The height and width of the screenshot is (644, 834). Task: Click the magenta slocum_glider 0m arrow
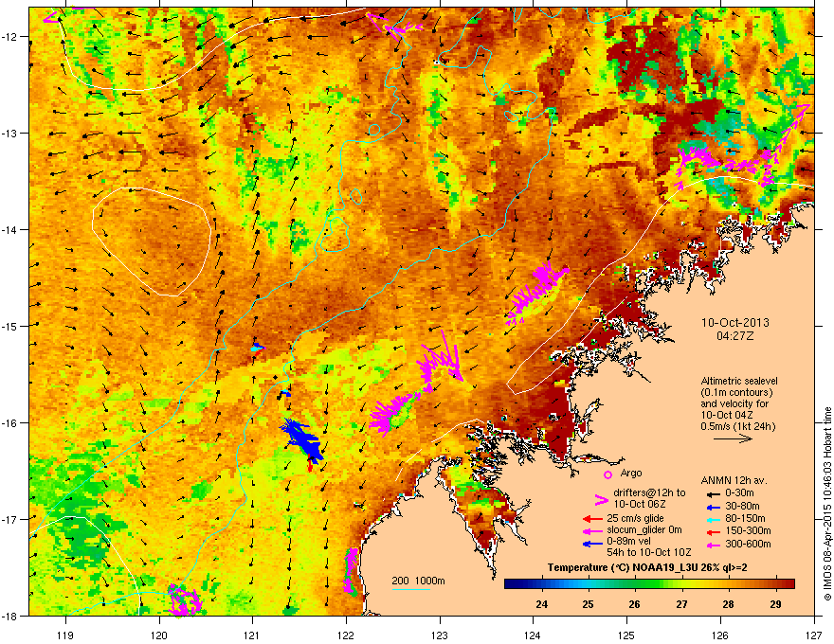592,530
